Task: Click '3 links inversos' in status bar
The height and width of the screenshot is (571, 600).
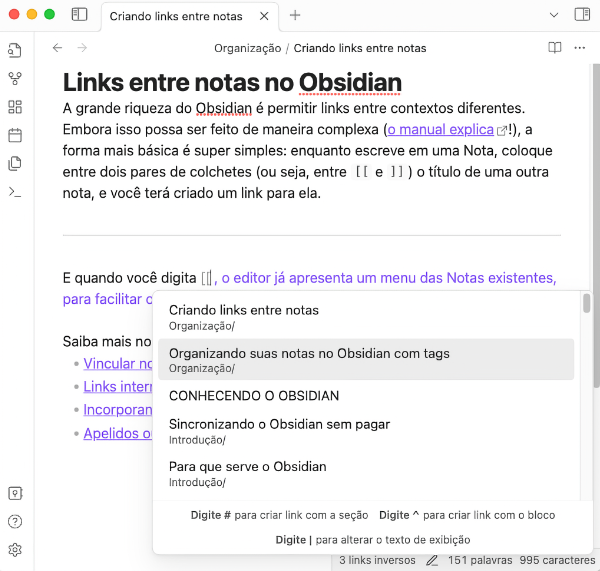Action: [x=377, y=560]
